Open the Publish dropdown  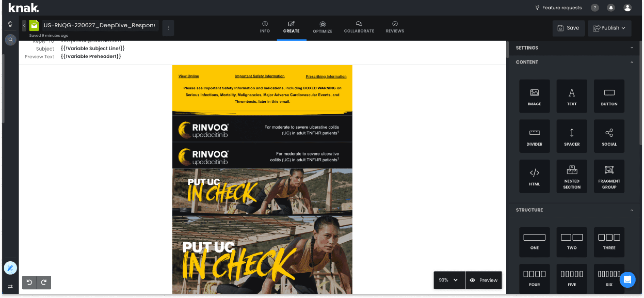(x=609, y=28)
